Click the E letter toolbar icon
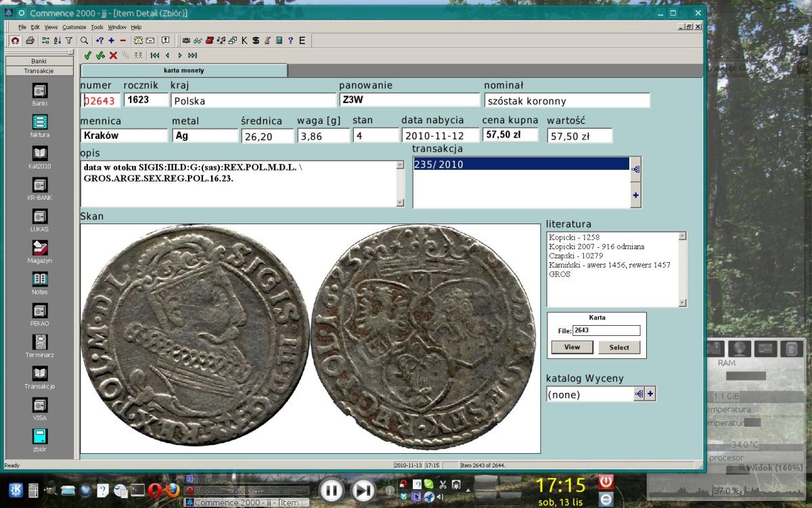Screen dimensions: 812x508 tap(302, 41)
